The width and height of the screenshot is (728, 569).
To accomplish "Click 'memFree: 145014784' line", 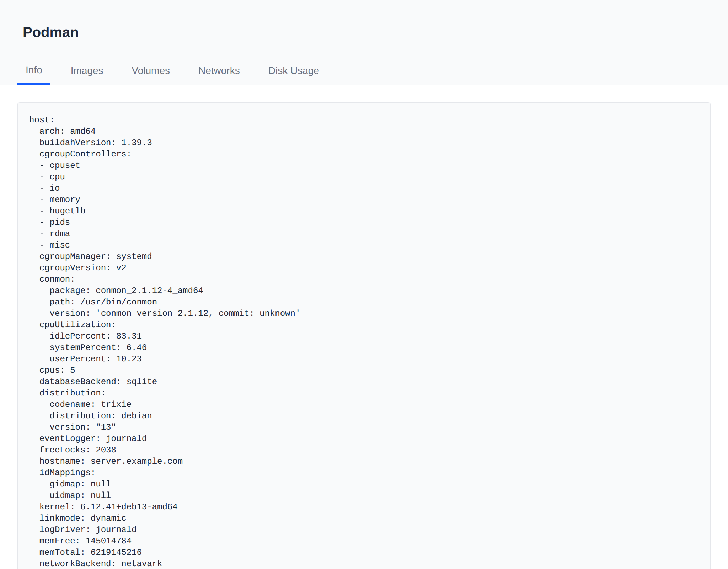I will click(85, 541).
